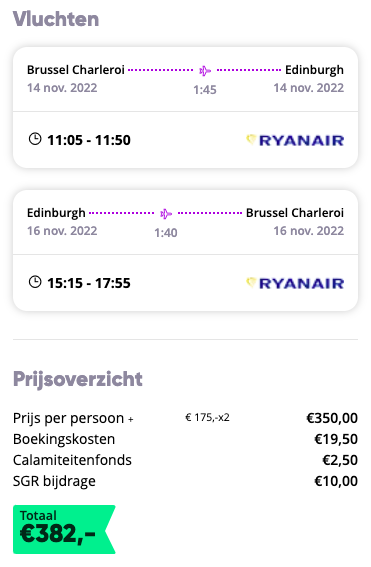Click the 1:45 flight duration
The image size is (371, 567).
pyautogui.click(x=205, y=90)
